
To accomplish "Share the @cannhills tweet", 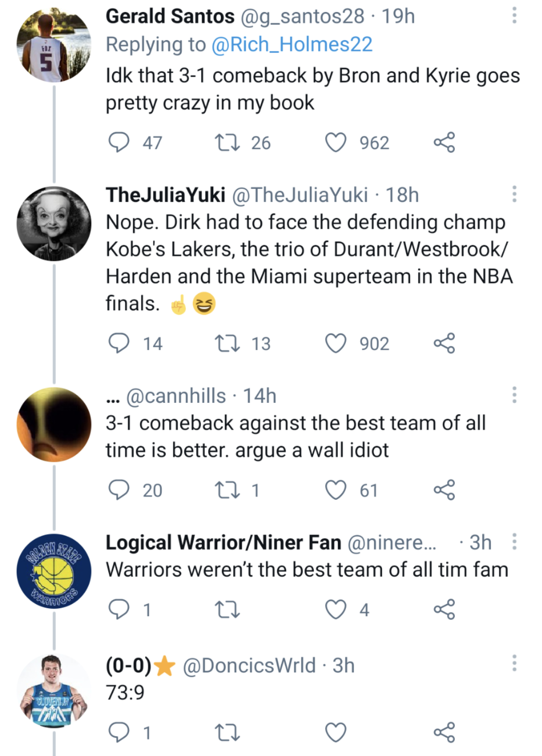I will (x=444, y=490).
